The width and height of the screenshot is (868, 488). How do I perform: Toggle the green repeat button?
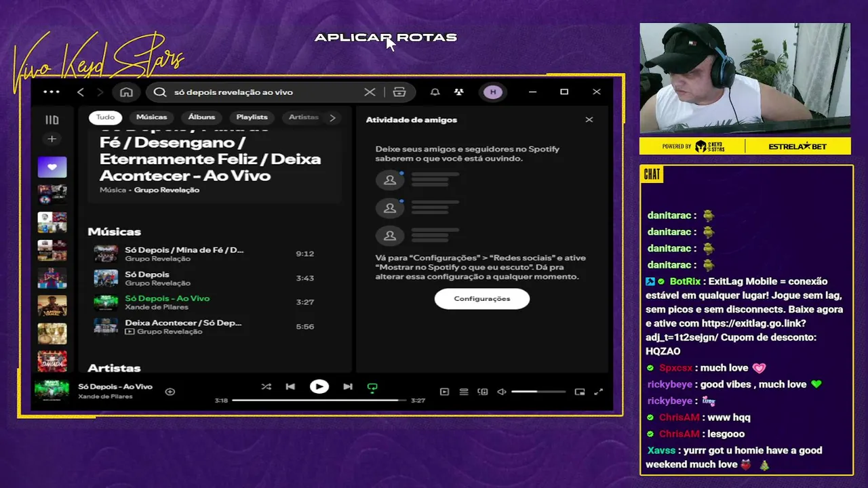coord(372,388)
